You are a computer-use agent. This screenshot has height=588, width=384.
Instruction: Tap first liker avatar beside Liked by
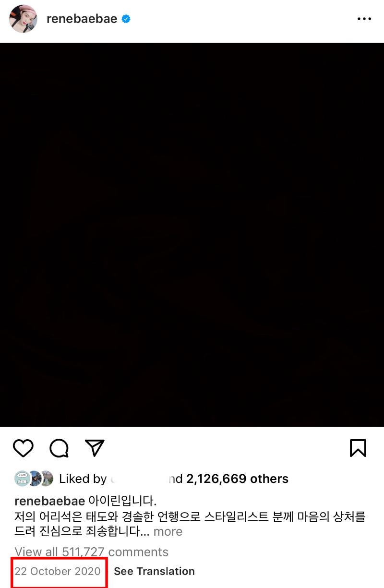click(x=22, y=479)
